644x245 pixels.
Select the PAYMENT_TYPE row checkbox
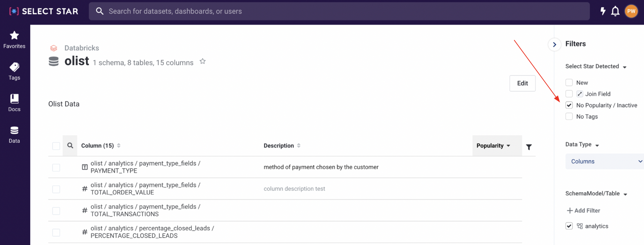56,167
